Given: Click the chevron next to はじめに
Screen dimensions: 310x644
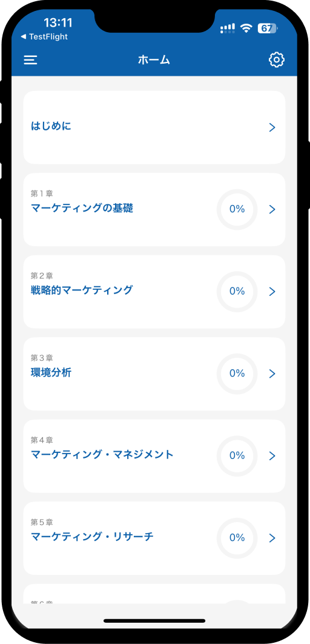Looking at the screenshot, I should pos(272,127).
